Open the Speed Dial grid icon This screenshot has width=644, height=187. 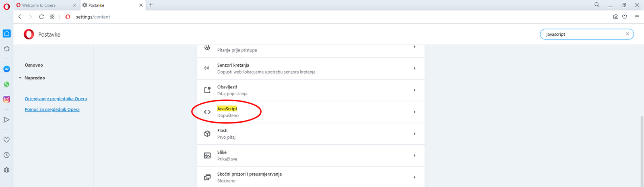click(x=52, y=17)
